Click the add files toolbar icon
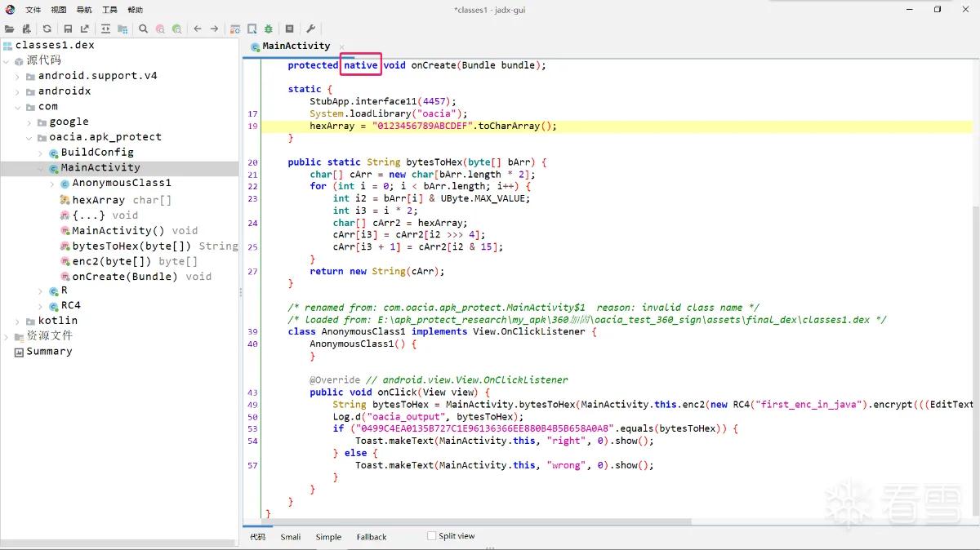The image size is (980, 550). [x=26, y=29]
